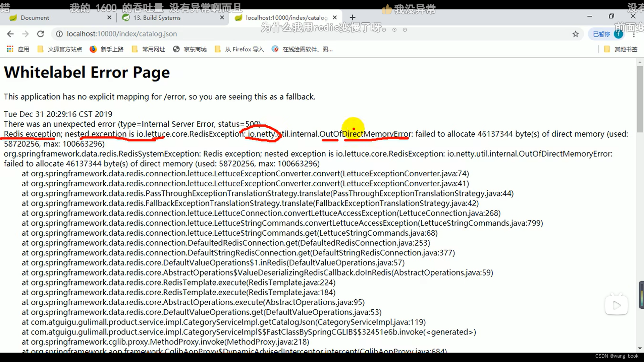This screenshot has height=362, width=644.
Task: Open the Chrome three-dot menu
Action: [634, 34]
